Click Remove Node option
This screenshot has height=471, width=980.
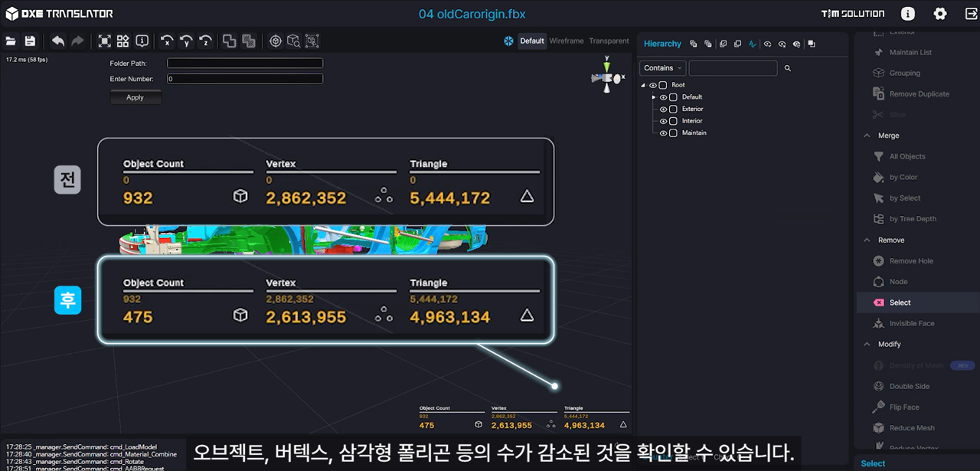(899, 282)
